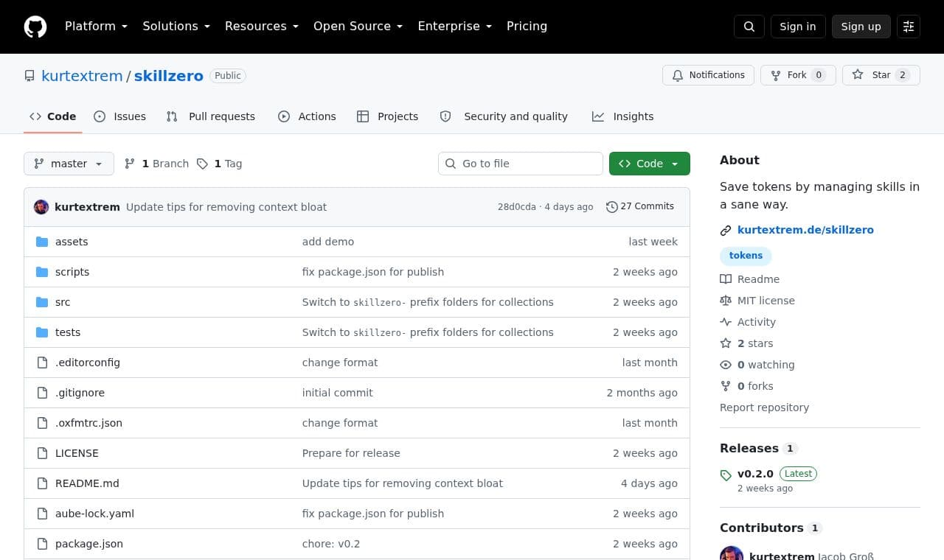Expand the Platform menu
Image resolution: width=944 pixels, height=560 pixels.
pos(96,27)
